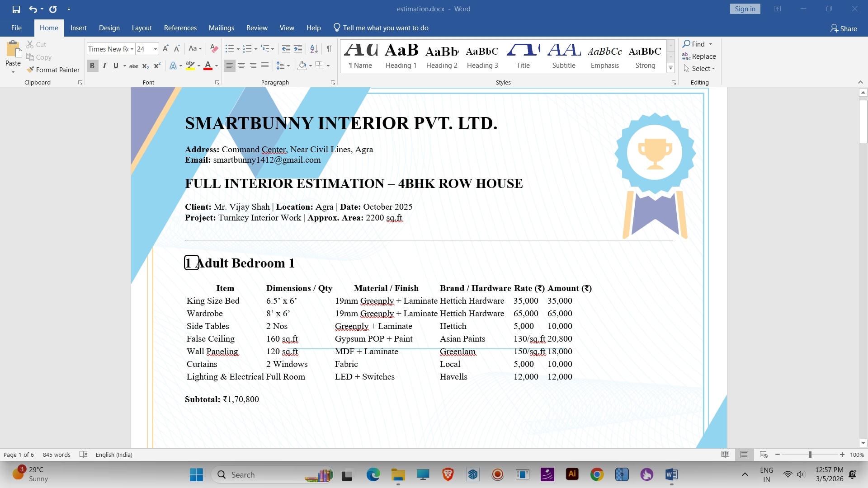Screen dimensions: 868x488
Task: Click the Sign in button
Action: point(745,9)
